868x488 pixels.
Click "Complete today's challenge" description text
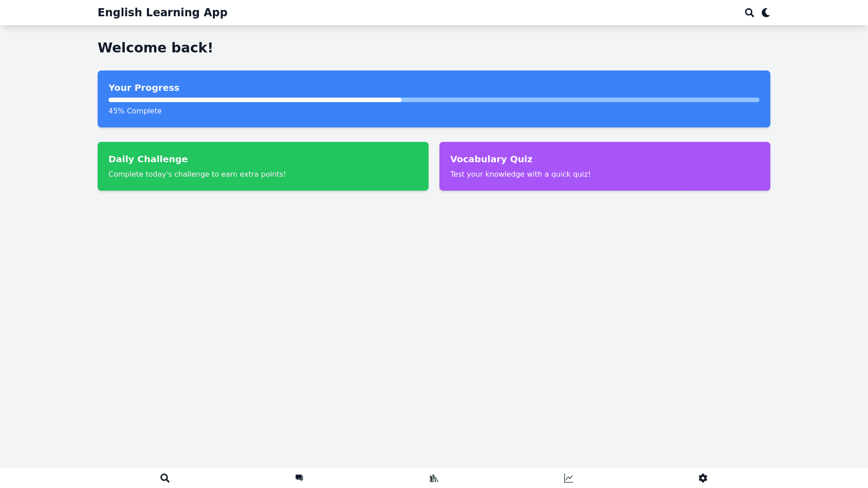point(197,174)
